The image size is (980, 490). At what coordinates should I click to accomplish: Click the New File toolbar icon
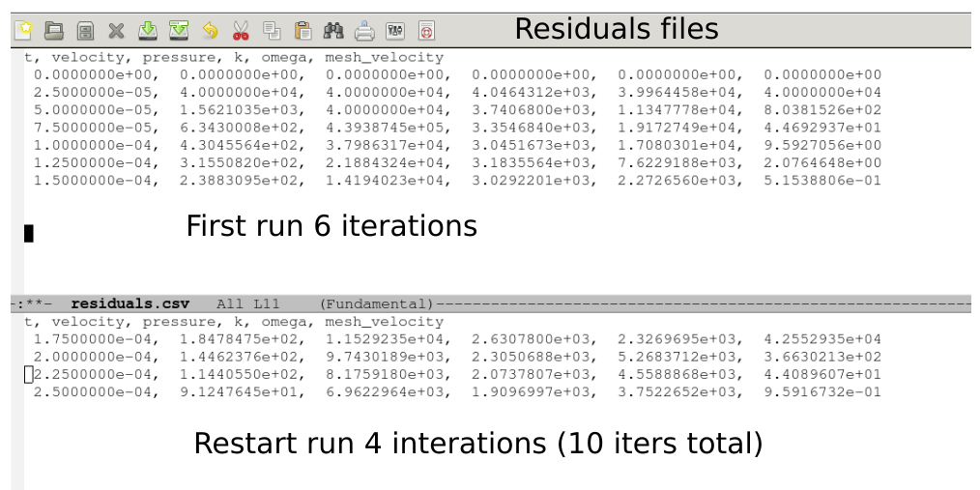click(x=22, y=31)
